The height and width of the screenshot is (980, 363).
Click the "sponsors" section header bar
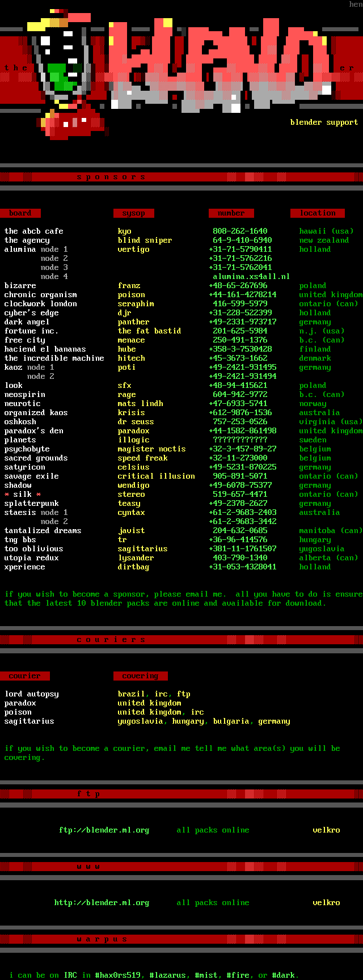tap(181, 177)
